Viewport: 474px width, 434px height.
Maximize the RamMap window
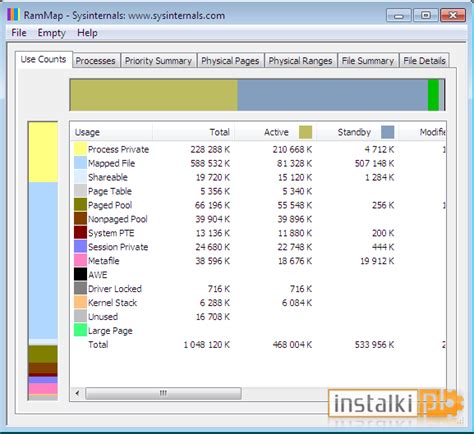426,15
